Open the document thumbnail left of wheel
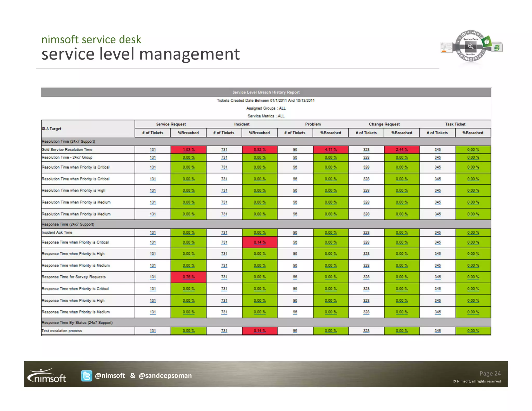The width and height of the screenshot is (532, 411). point(447,48)
